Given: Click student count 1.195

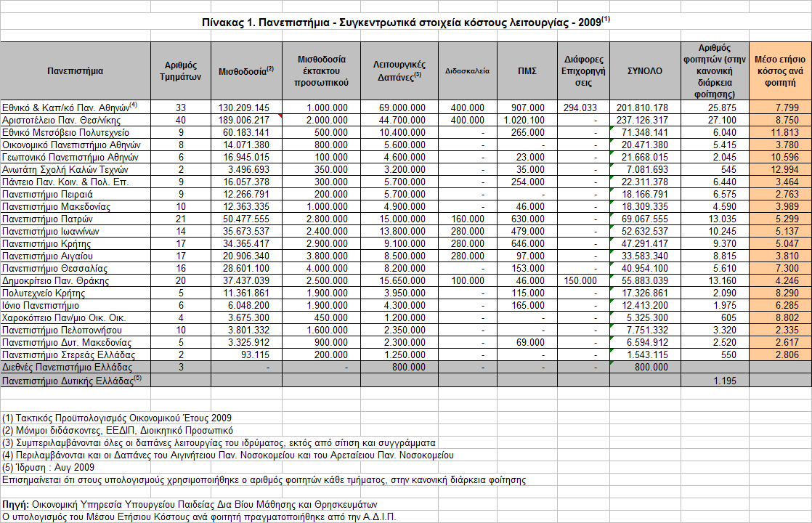Looking at the screenshot, I should [715, 381].
